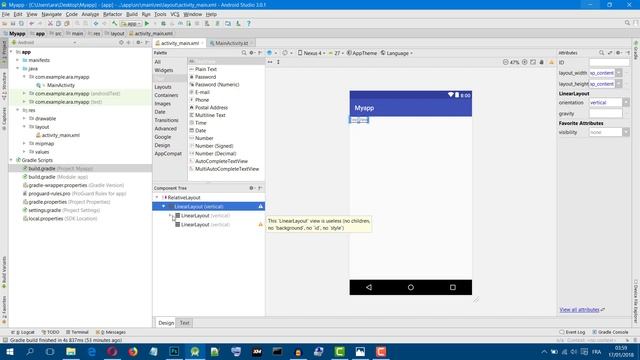Zoom out the design with the minus icon
This screenshot has width=640, height=360.
click(505, 62)
